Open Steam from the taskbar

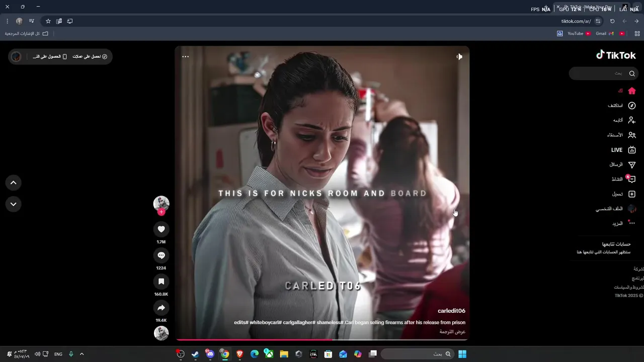tap(195, 354)
